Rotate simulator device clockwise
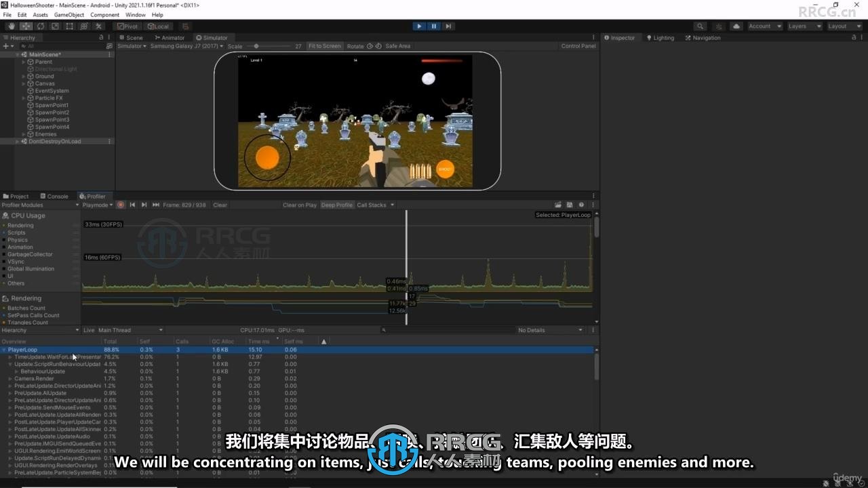Viewport: 868px width, 488px height. click(x=378, y=46)
